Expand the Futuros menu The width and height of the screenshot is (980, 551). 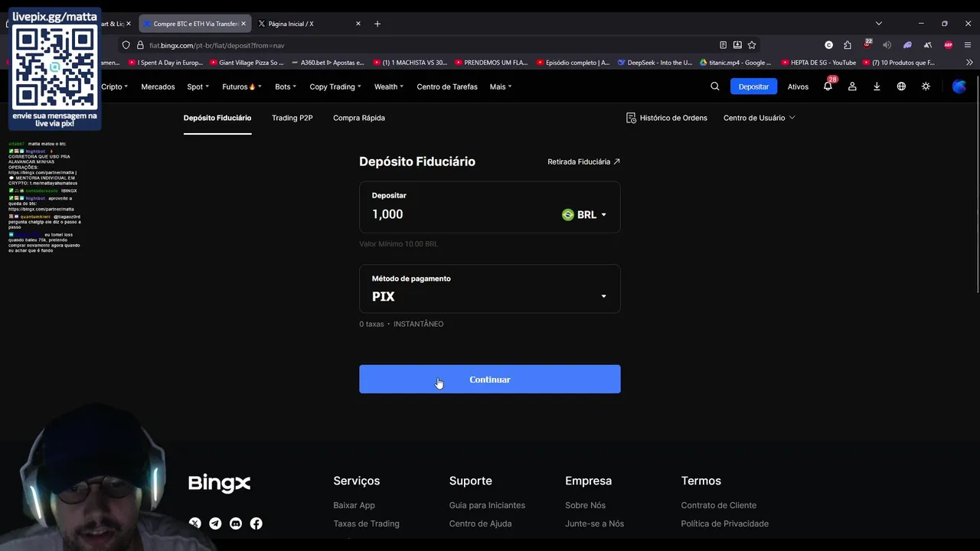[x=242, y=86]
